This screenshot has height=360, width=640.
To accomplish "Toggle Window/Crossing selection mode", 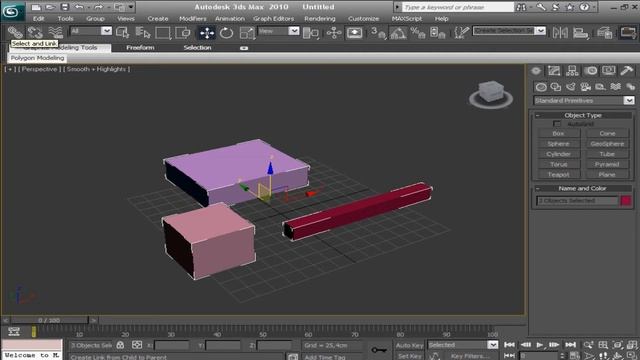I will coord(183,32).
